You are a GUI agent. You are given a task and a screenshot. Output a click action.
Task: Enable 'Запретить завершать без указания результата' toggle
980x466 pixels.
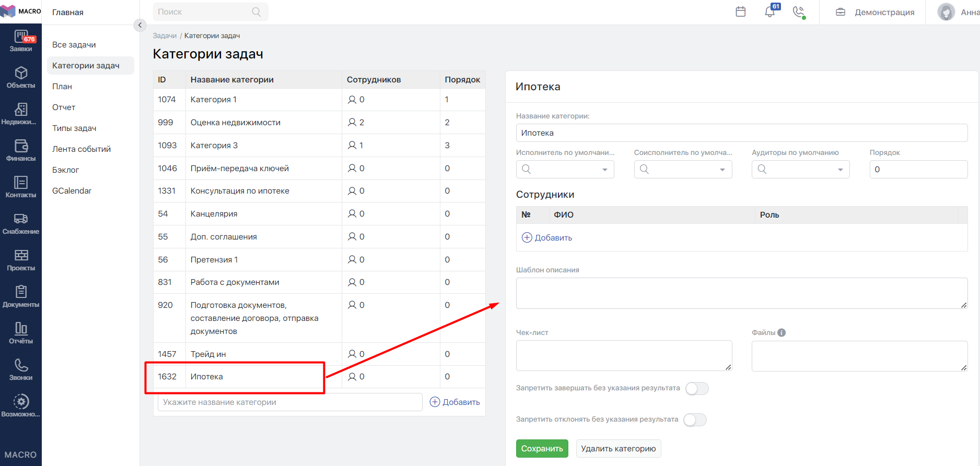pyautogui.click(x=697, y=388)
